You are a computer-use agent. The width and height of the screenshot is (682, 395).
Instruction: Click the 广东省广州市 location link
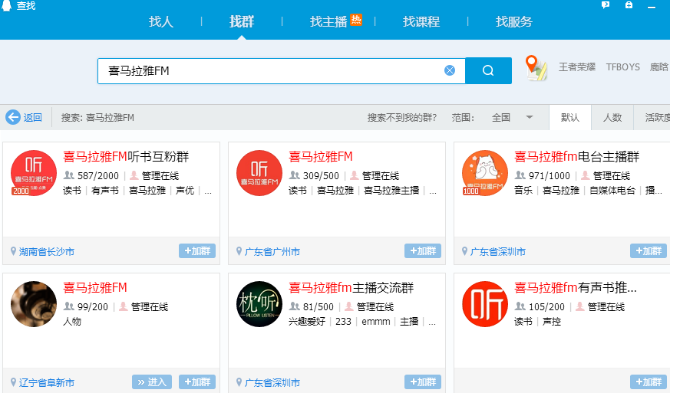272,251
